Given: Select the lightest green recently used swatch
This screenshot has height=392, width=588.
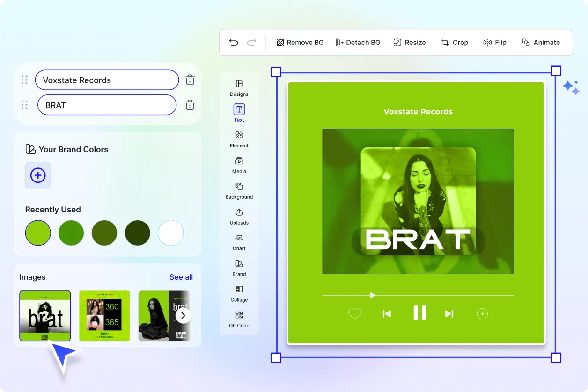Looking at the screenshot, I should click(x=38, y=232).
